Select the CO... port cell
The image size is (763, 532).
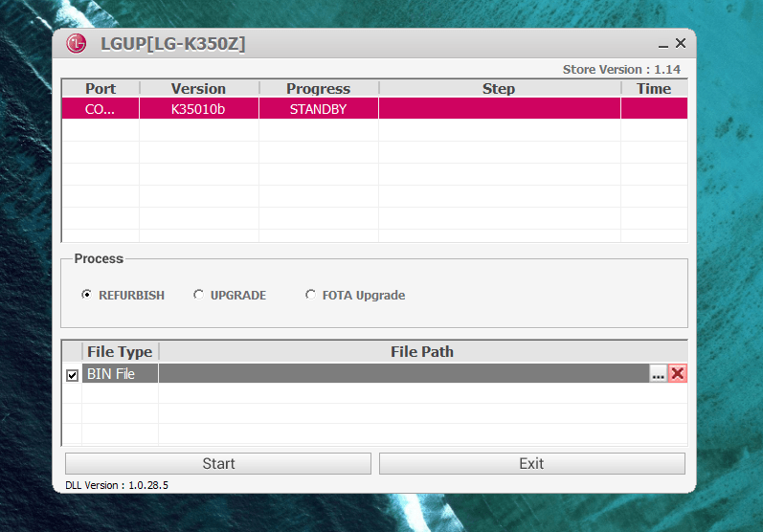click(101, 109)
